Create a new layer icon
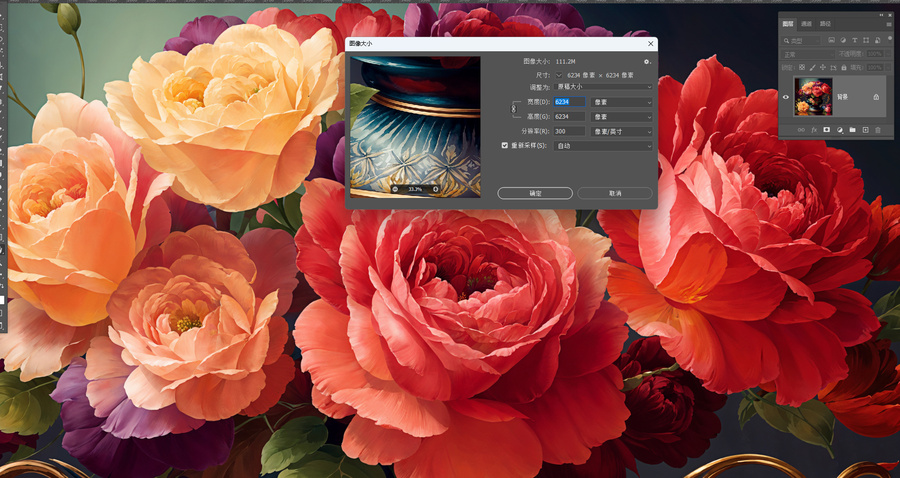Viewport: 900px width, 478px height. tap(866, 130)
